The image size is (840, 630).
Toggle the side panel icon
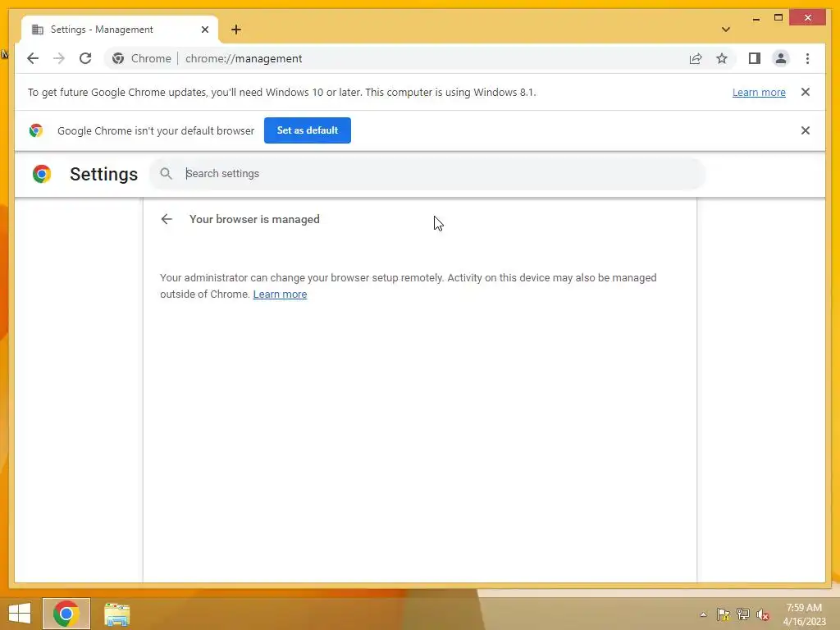click(x=755, y=58)
